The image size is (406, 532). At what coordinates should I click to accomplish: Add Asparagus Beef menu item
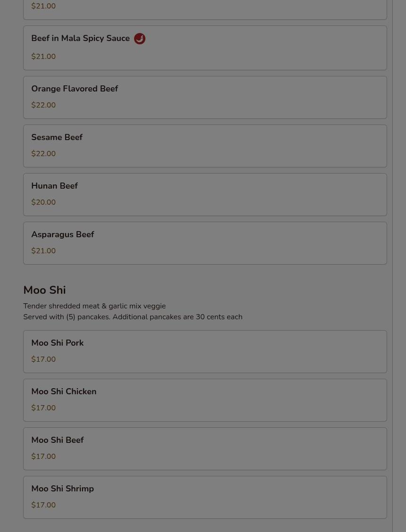click(205, 243)
